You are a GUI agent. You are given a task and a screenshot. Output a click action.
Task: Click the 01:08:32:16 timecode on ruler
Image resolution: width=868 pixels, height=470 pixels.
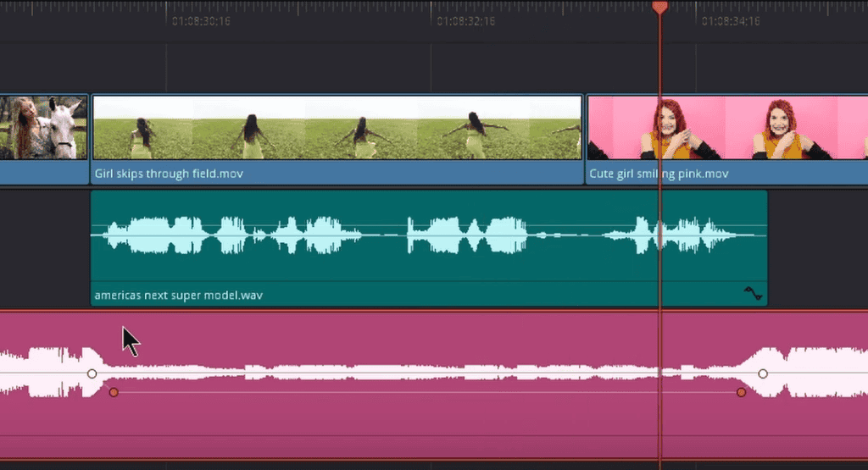point(466,21)
